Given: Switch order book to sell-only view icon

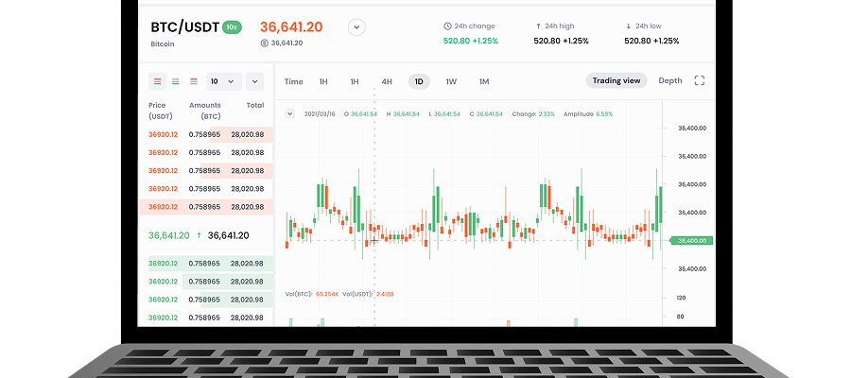Looking at the screenshot, I should point(194,81).
